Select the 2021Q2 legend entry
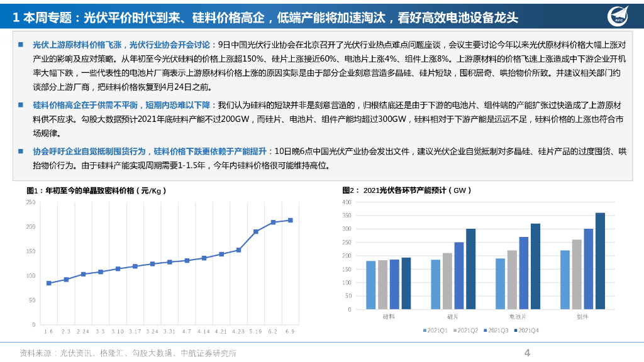The image size is (644, 362). tap(466, 331)
